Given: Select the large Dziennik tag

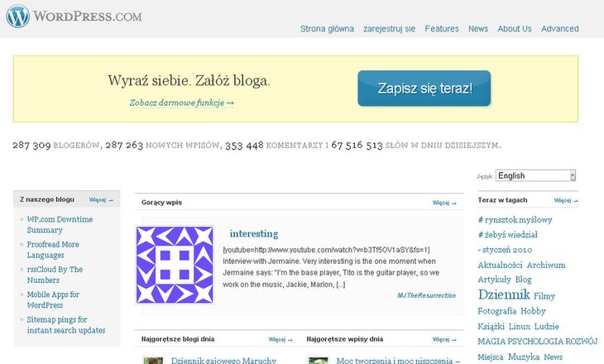Looking at the screenshot, I should coord(504,295).
